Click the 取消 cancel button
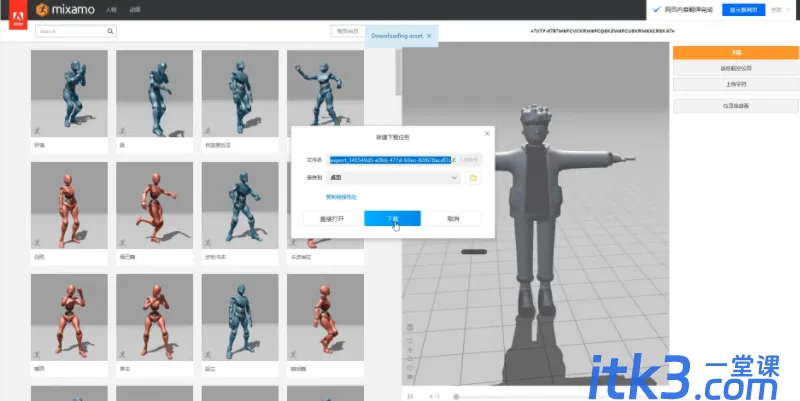The image size is (800, 401). click(x=453, y=218)
